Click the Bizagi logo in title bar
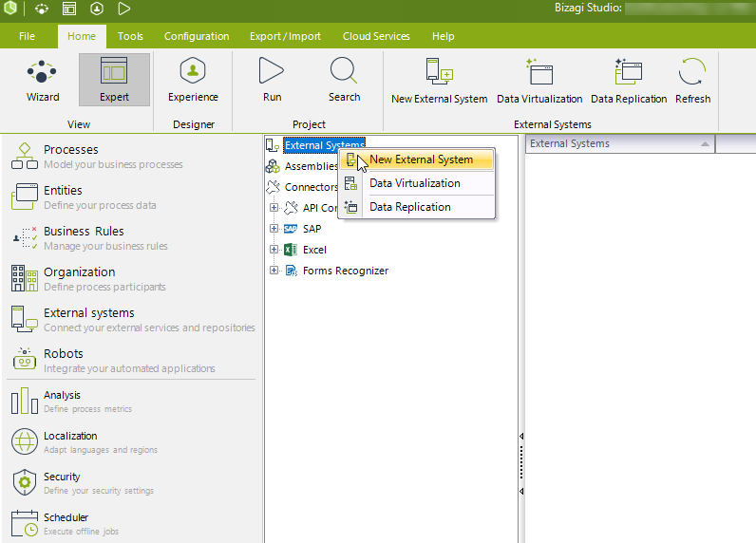Screen dimensions: 756x543 click(x=10, y=8)
